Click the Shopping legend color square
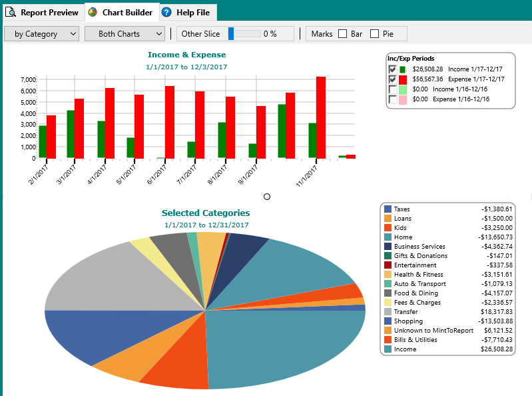The width and height of the screenshot is (532, 396). click(388, 321)
